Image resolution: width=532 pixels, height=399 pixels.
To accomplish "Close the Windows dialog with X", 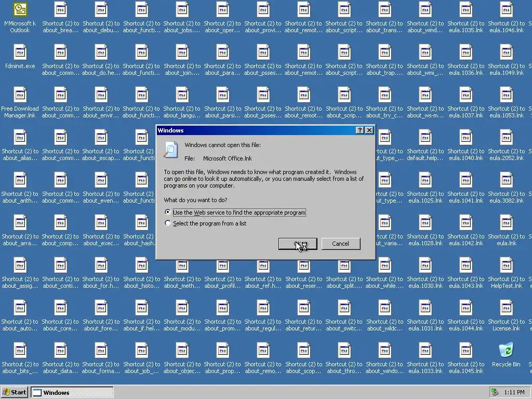I will tap(369, 130).
